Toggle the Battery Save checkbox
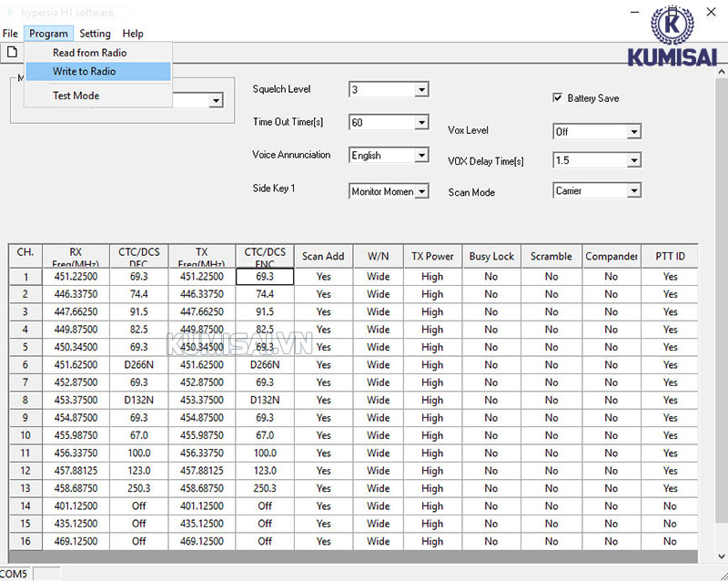This screenshot has width=728, height=581. [558, 97]
